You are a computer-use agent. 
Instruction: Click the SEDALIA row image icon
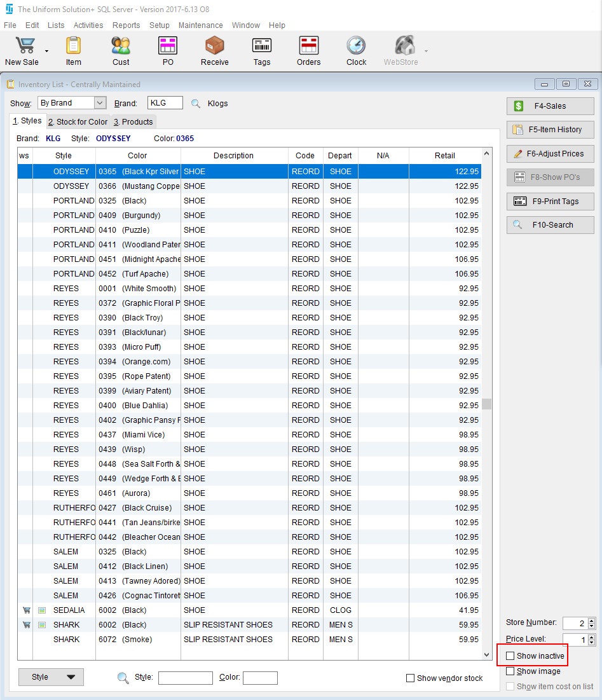click(x=42, y=610)
